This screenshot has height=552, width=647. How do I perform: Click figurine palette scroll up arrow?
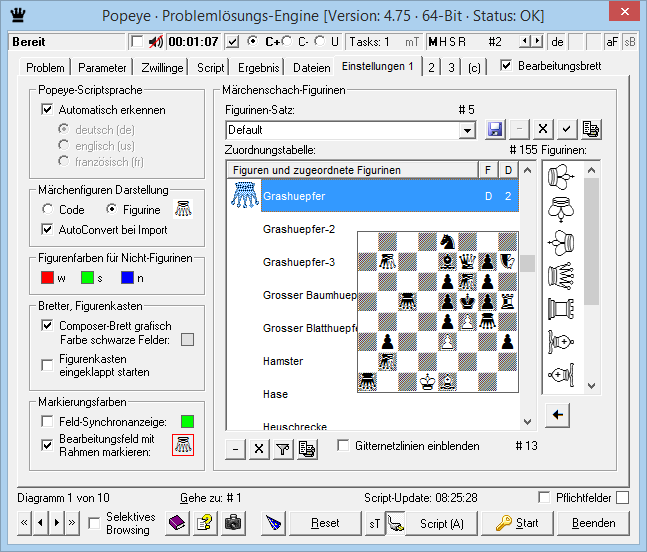[591, 170]
